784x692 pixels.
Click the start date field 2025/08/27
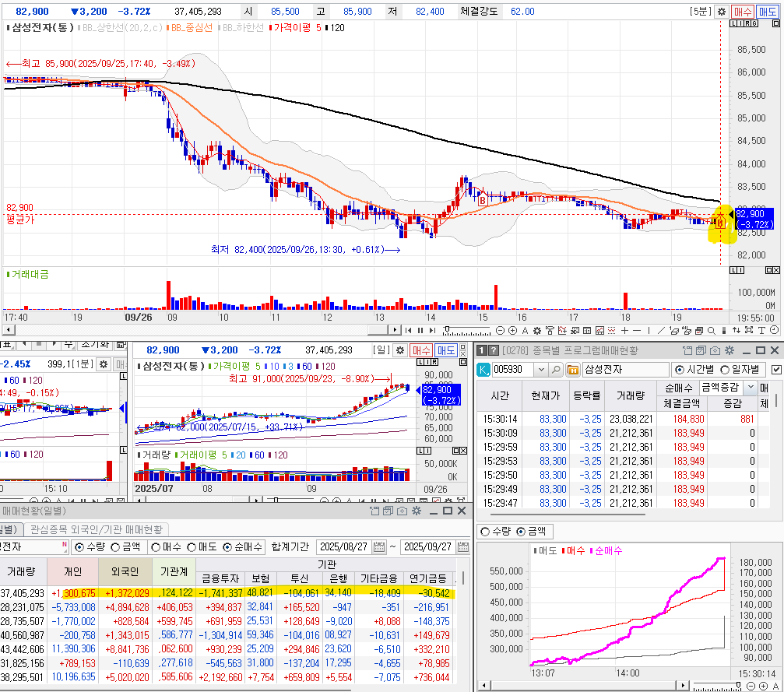[x=345, y=547]
